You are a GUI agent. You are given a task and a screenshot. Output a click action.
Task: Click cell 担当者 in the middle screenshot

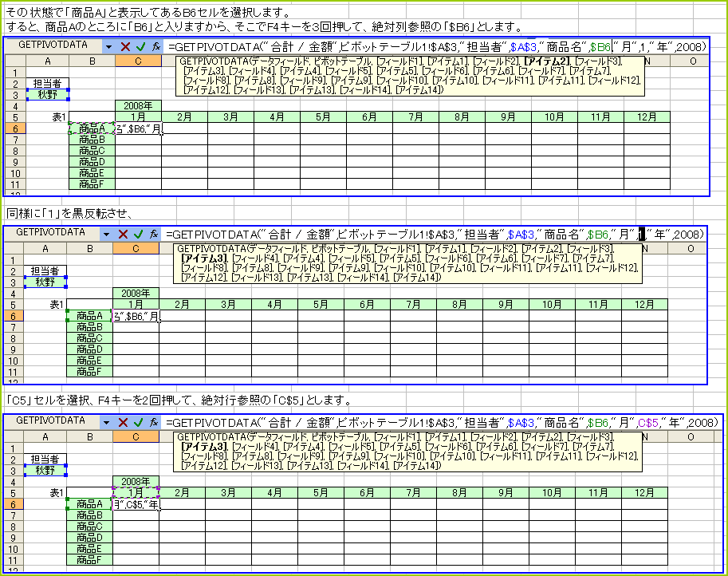(x=45, y=270)
